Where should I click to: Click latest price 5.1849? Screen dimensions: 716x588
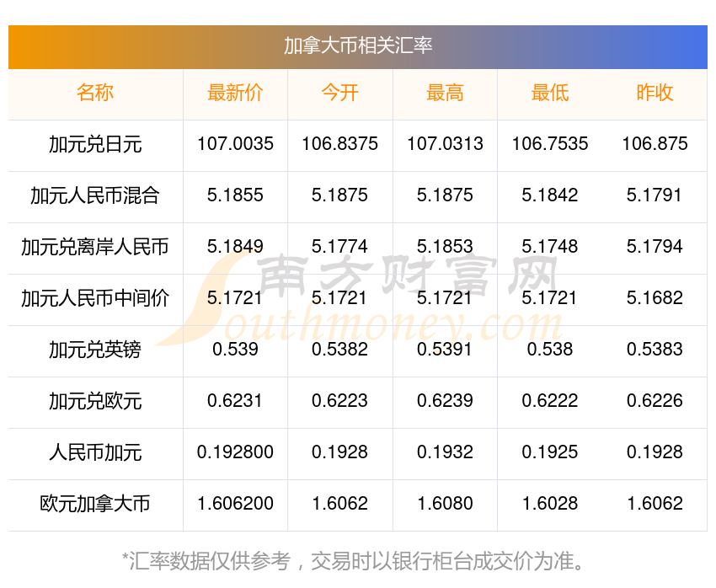point(235,247)
